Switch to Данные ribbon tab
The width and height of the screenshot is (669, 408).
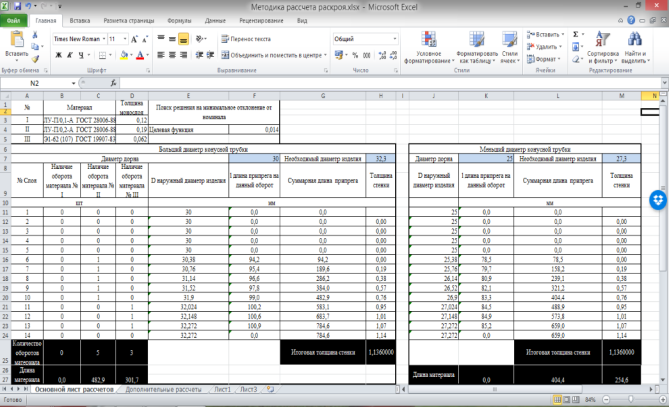[215, 20]
